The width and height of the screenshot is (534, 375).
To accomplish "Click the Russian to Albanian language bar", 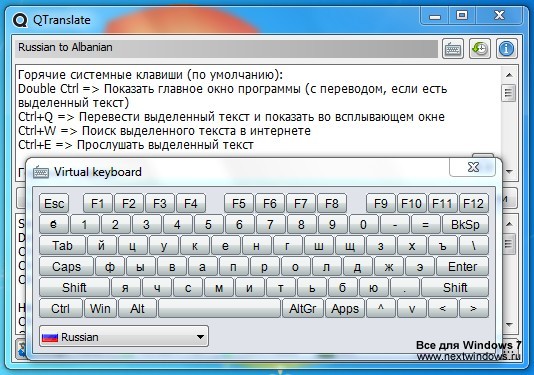I will (x=226, y=49).
